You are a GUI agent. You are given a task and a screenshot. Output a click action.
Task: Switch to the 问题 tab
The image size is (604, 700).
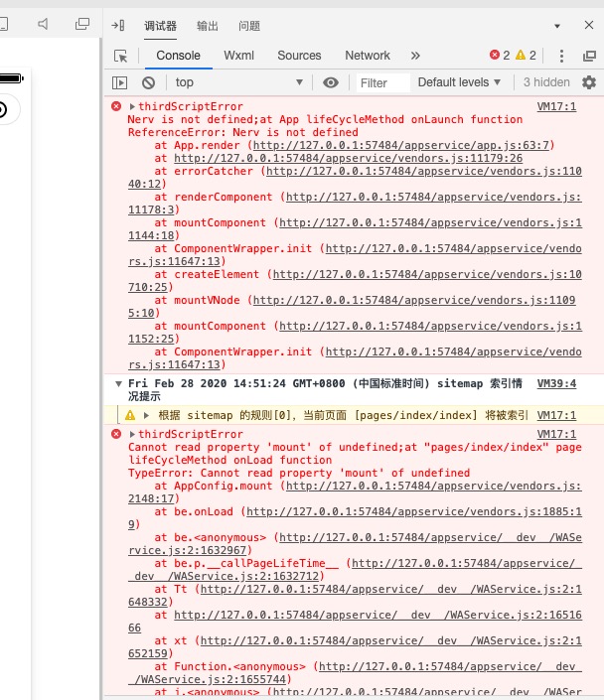(x=248, y=26)
